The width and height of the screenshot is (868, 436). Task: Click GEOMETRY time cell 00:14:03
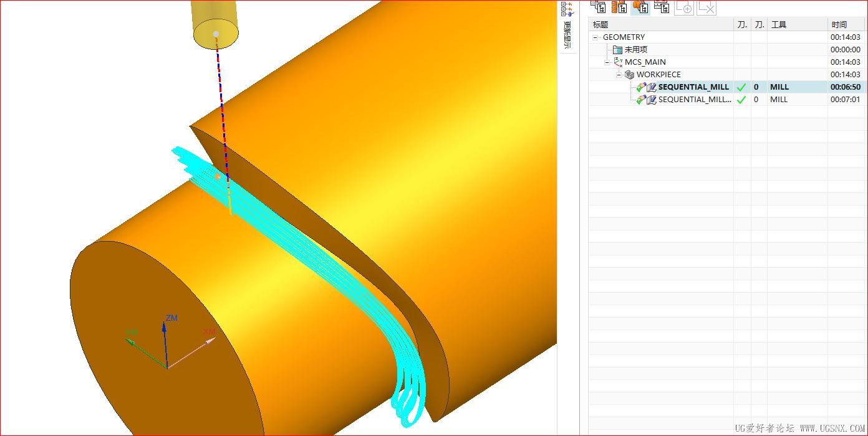[x=845, y=37]
